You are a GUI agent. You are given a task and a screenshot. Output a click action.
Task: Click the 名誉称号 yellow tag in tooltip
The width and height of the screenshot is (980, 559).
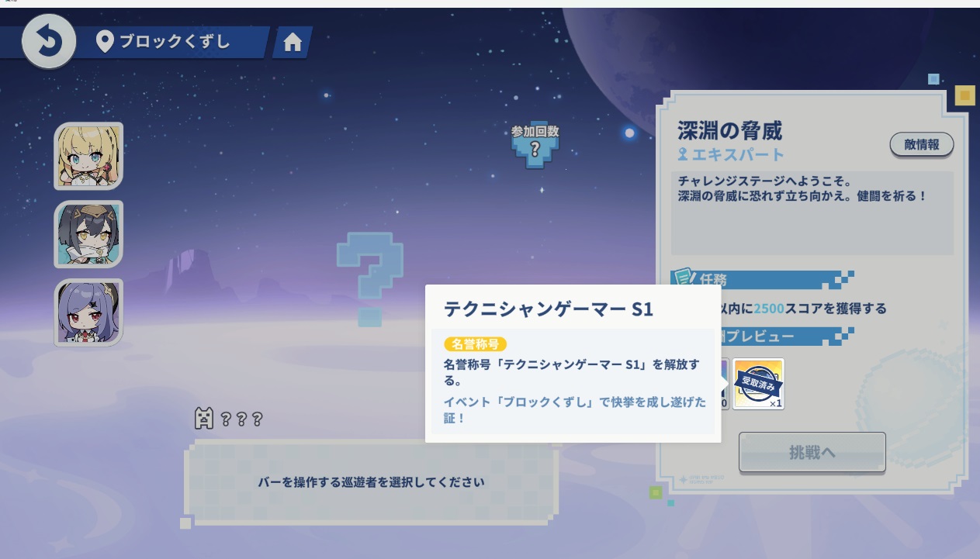475,343
